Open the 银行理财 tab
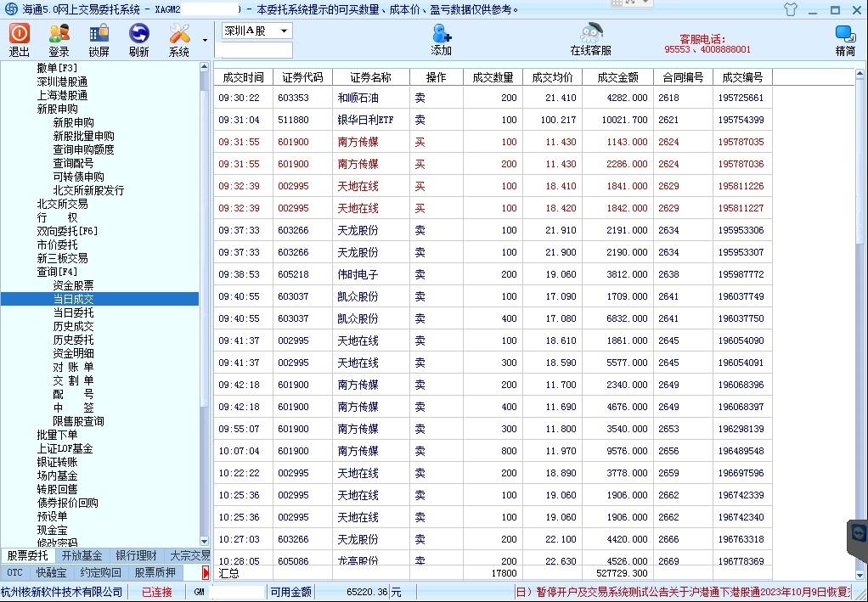868x602 pixels. coord(136,555)
